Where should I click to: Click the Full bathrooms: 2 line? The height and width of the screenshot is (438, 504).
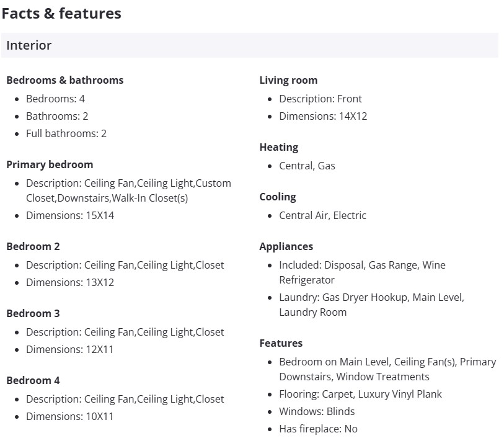pos(66,133)
